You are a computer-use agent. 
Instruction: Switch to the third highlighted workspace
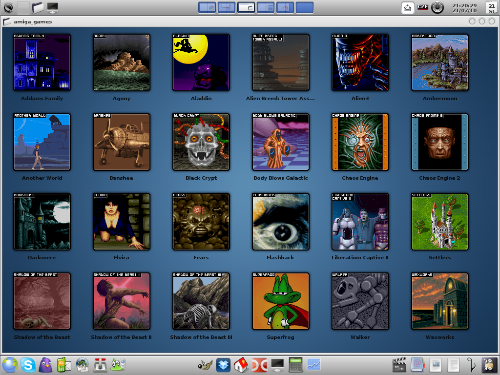click(246, 7)
